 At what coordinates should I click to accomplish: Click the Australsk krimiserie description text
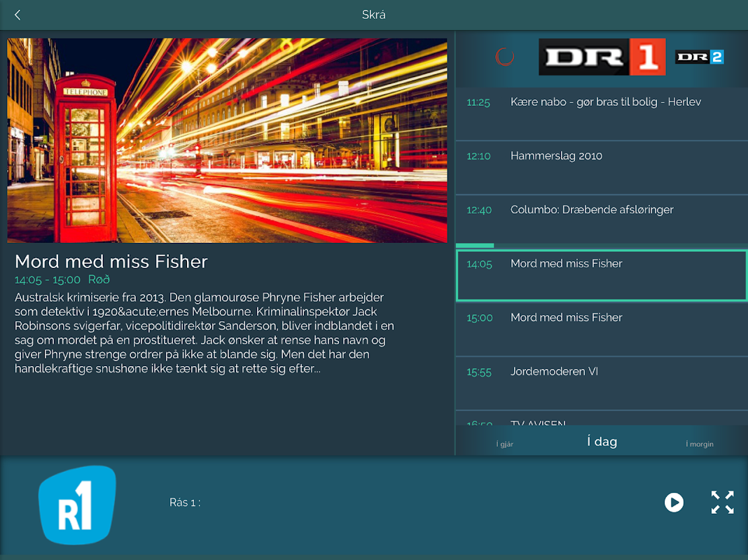click(205, 332)
